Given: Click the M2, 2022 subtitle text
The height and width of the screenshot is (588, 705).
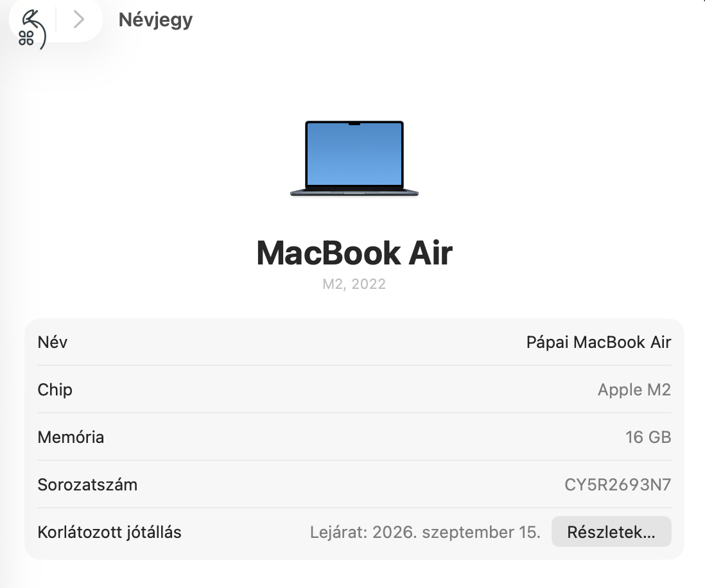Looking at the screenshot, I should coord(354,284).
